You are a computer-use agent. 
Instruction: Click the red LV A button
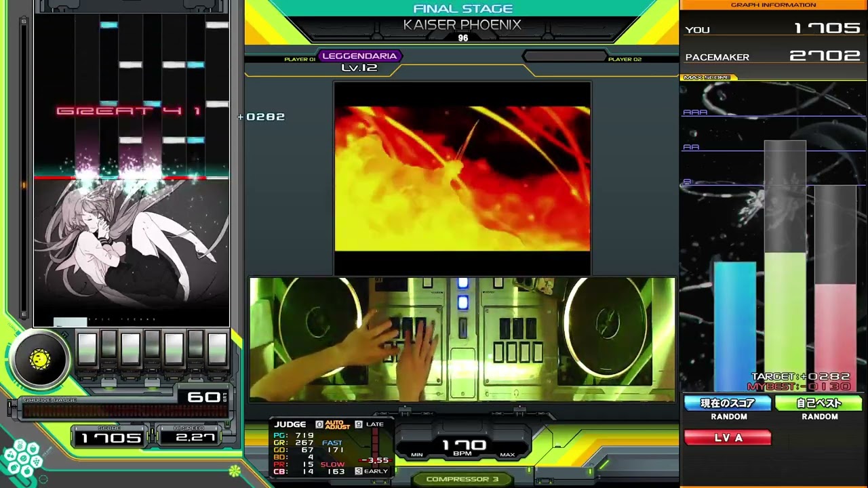click(728, 438)
